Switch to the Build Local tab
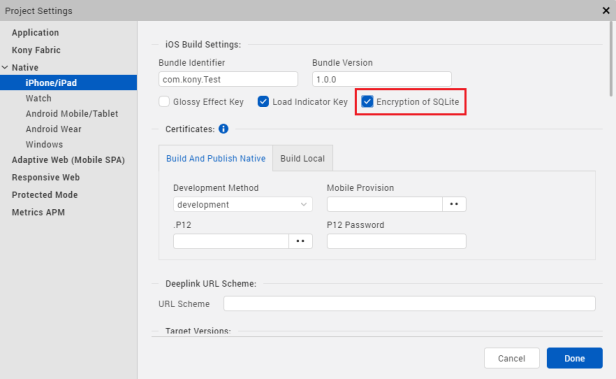 coord(302,158)
